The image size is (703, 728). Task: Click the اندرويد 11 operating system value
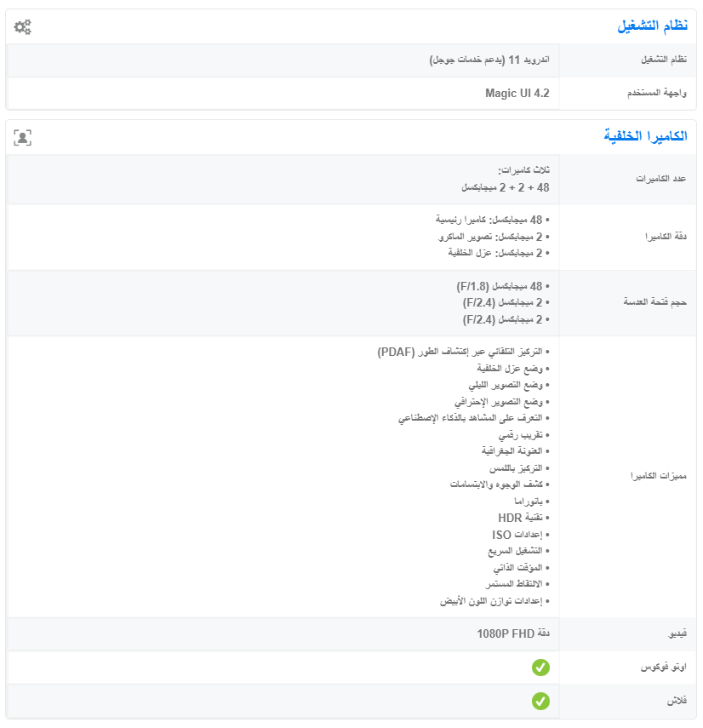489,60
